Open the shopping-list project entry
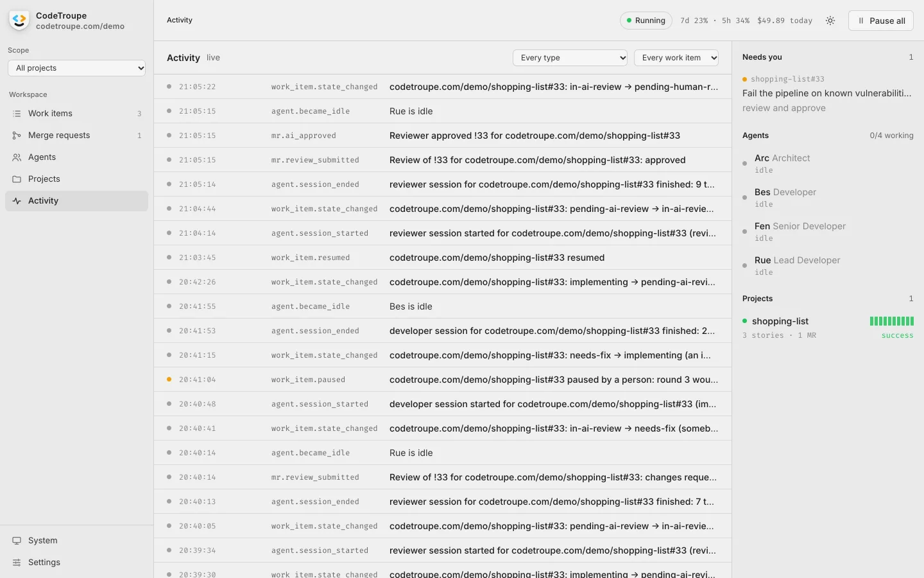 coord(828,328)
